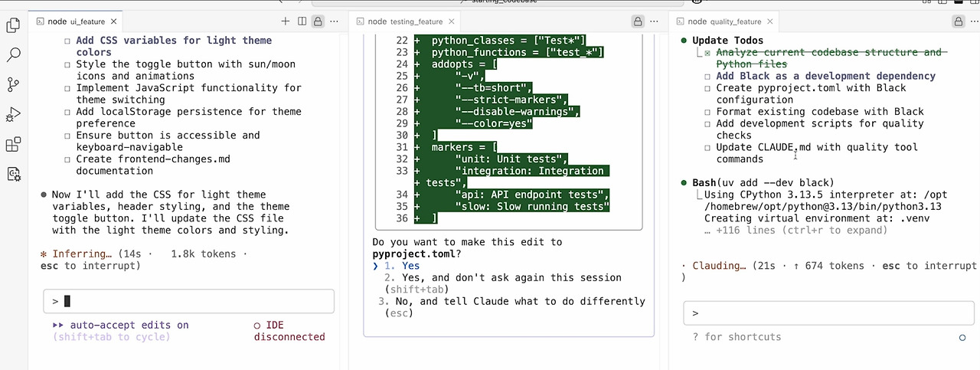Open the Search view in activity bar
This screenshot has width=980, height=370.
click(13, 55)
